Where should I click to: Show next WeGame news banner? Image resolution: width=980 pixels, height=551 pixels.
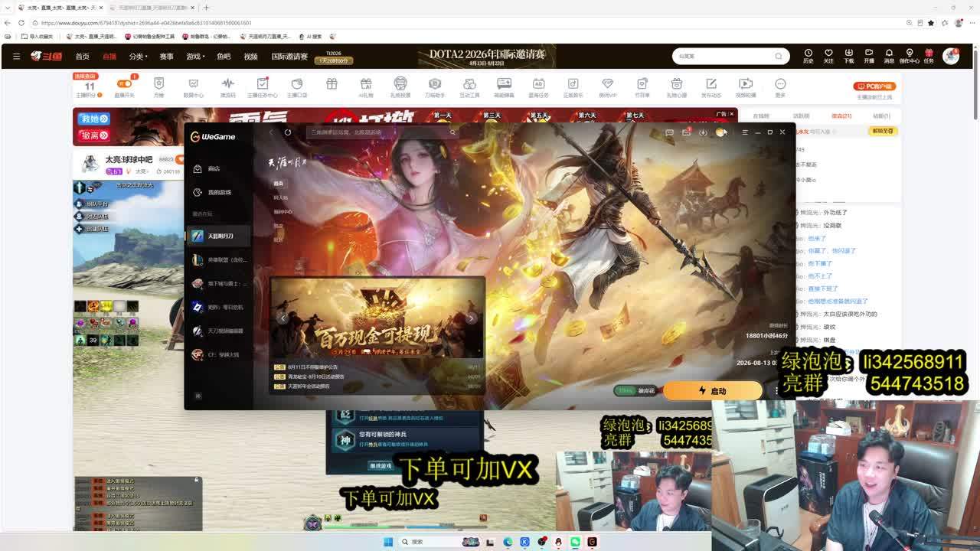(x=472, y=318)
